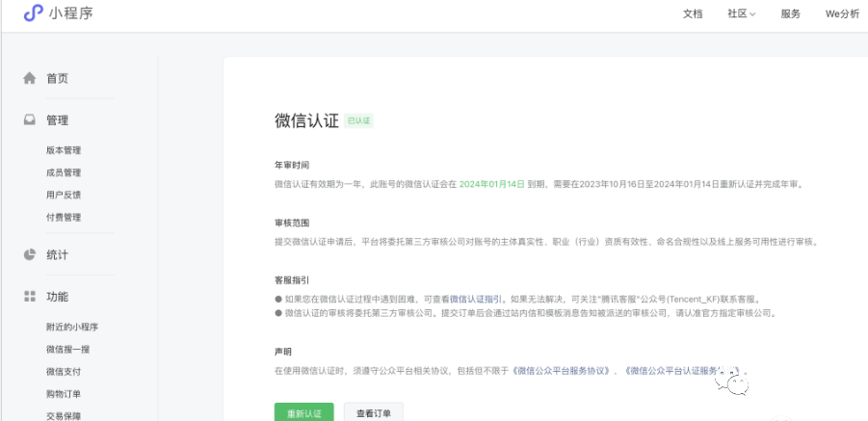The image size is (868, 421).
Task: Go to 用户反馈 in the sidebar
Action: [64, 195]
